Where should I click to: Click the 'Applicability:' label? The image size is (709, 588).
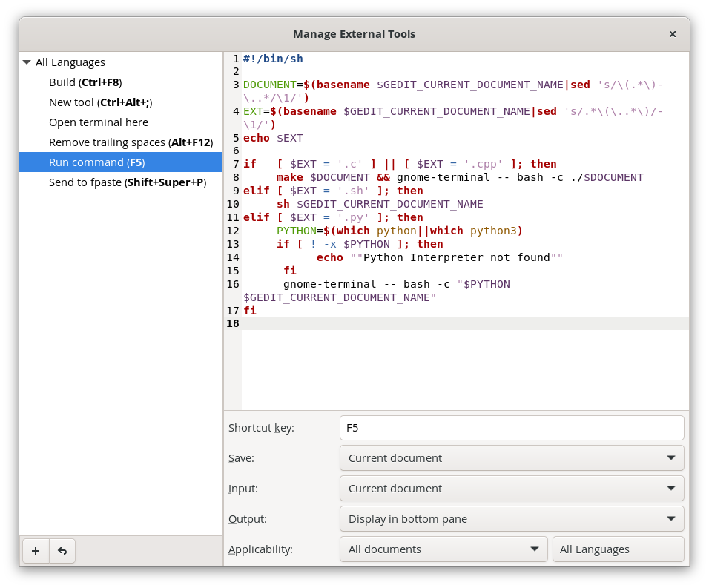click(260, 549)
